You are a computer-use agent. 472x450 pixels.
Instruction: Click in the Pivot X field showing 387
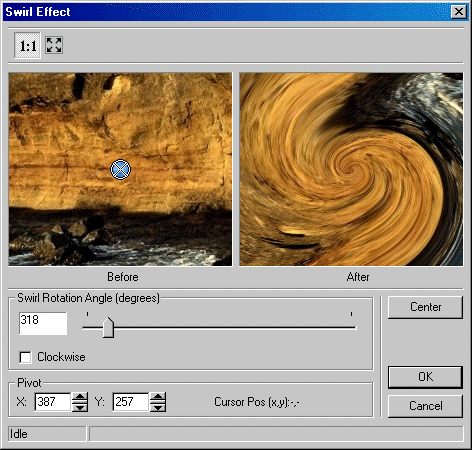click(x=53, y=402)
